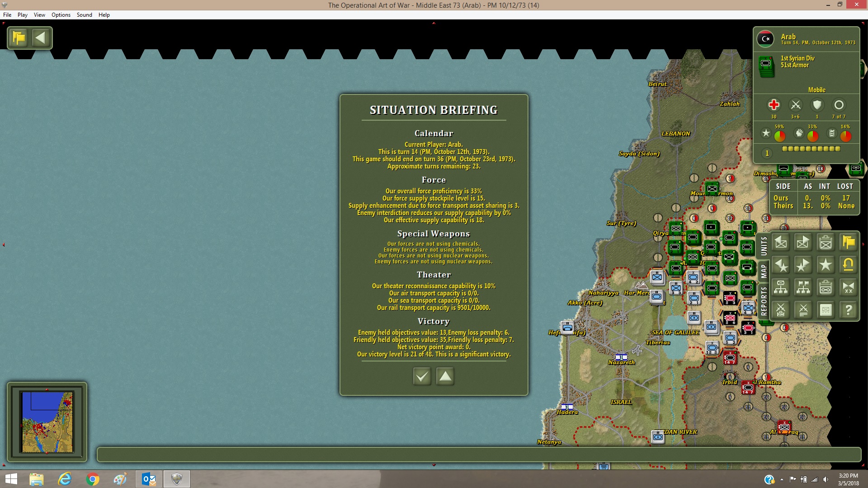Click the 51st Armor unit counter icon
The width and height of the screenshot is (868, 488).
point(766,66)
